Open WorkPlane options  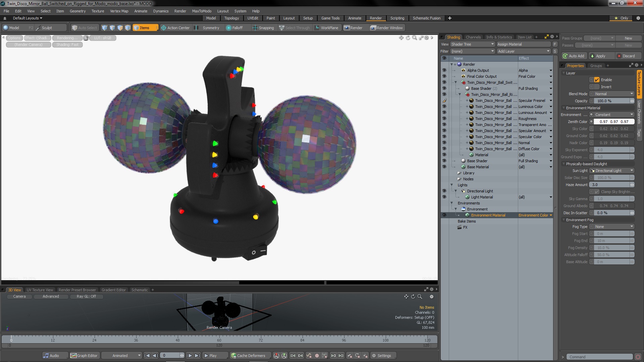pyautogui.click(x=326, y=28)
